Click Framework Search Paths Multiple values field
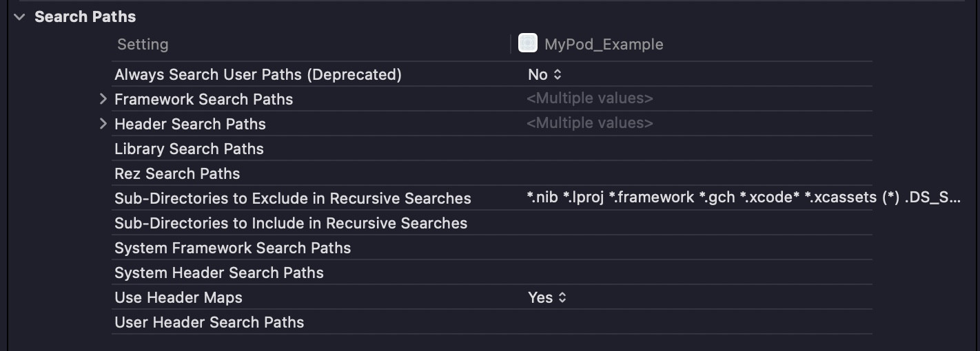This screenshot has height=351, width=980. (589, 99)
